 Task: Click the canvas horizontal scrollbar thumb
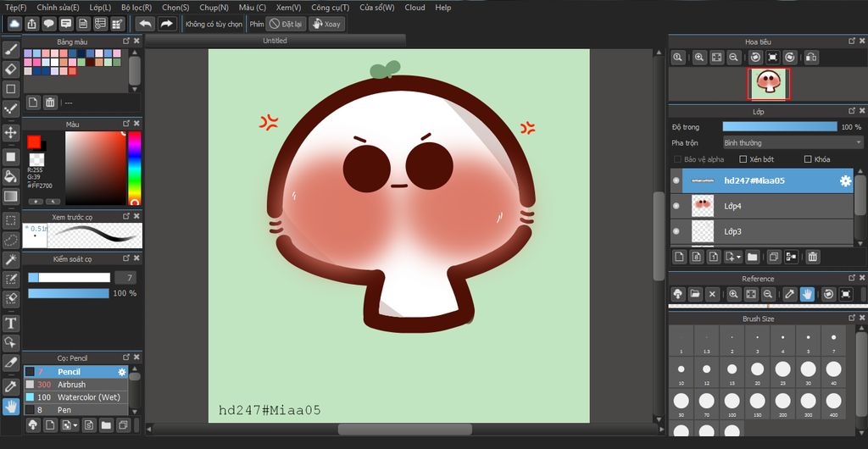404,430
